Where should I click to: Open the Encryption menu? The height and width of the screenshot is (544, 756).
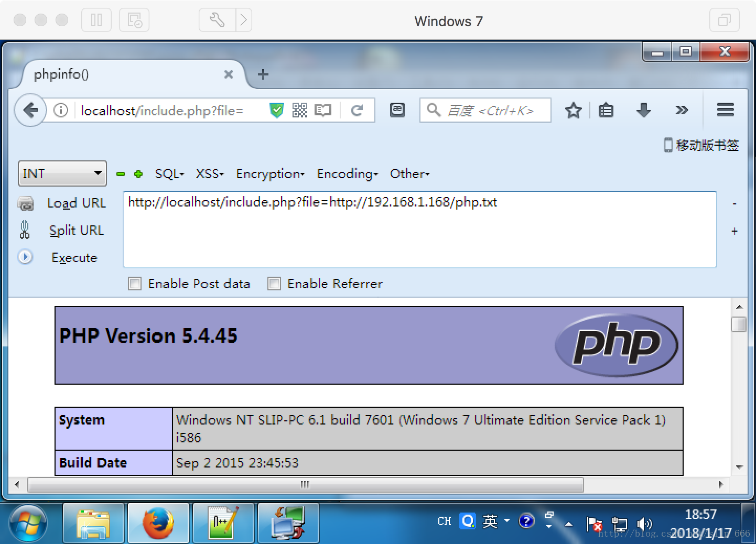pyautogui.click(x=270, y=174)
